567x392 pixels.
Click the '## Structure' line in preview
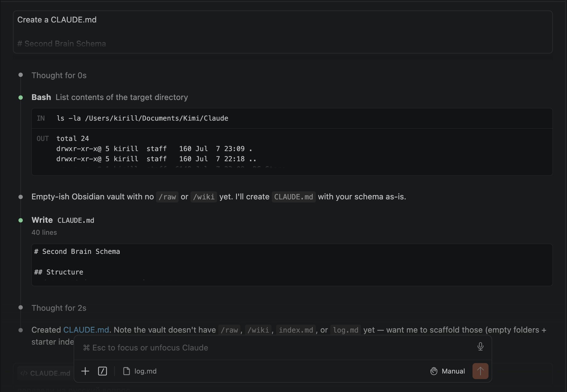[58, 272]
